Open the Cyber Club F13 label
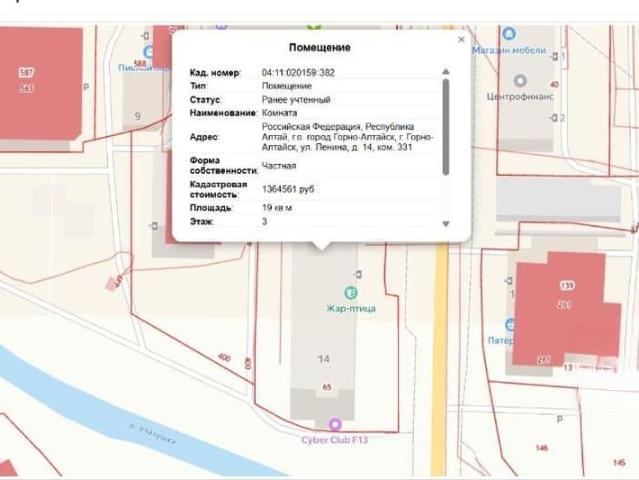The width and height of the screenshot is (639, 480). point(335,440)
